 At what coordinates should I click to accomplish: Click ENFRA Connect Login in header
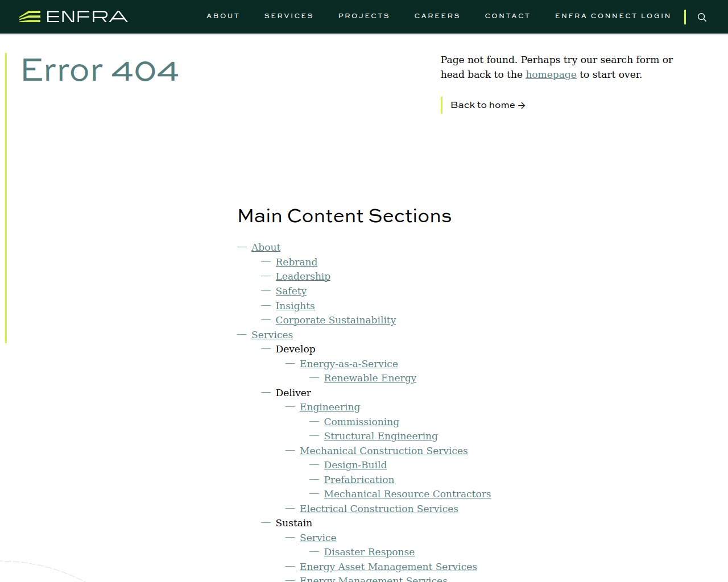click(613, 16)
